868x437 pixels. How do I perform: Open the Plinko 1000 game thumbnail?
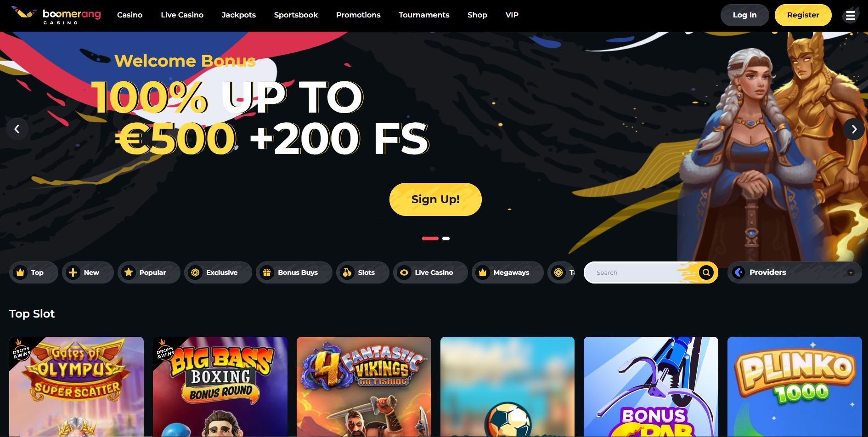795,386
